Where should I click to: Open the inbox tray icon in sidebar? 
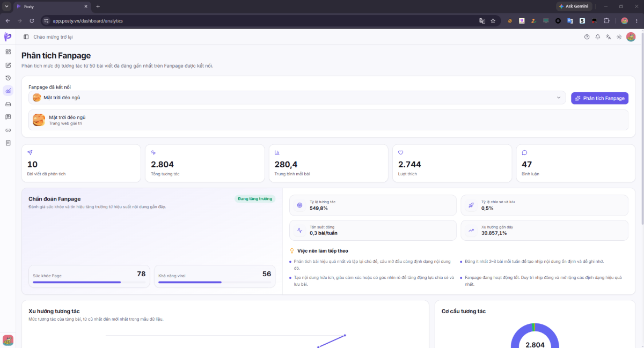(x=8, y=104)
